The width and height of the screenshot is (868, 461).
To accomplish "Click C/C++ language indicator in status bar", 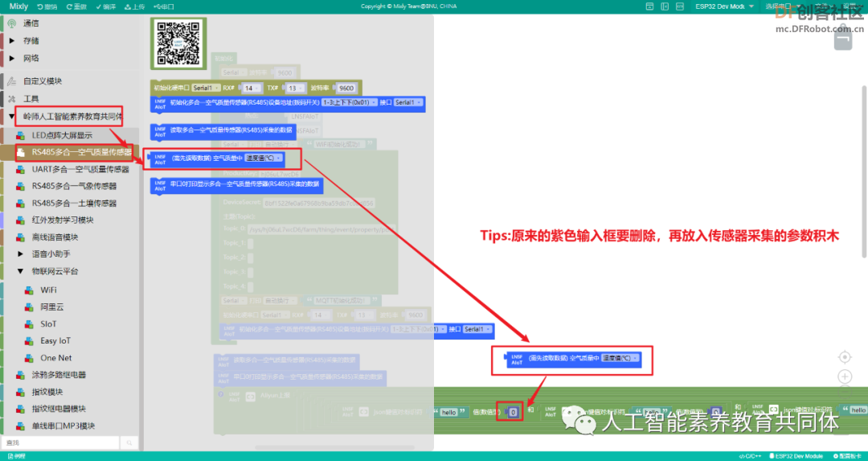I will click(750, 456).
